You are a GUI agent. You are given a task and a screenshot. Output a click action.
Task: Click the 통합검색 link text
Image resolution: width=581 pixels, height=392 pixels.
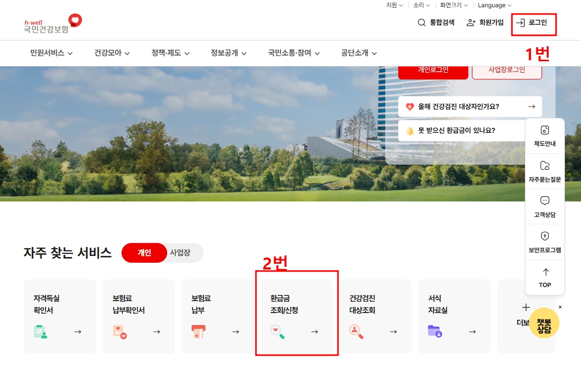pos(442,23)
